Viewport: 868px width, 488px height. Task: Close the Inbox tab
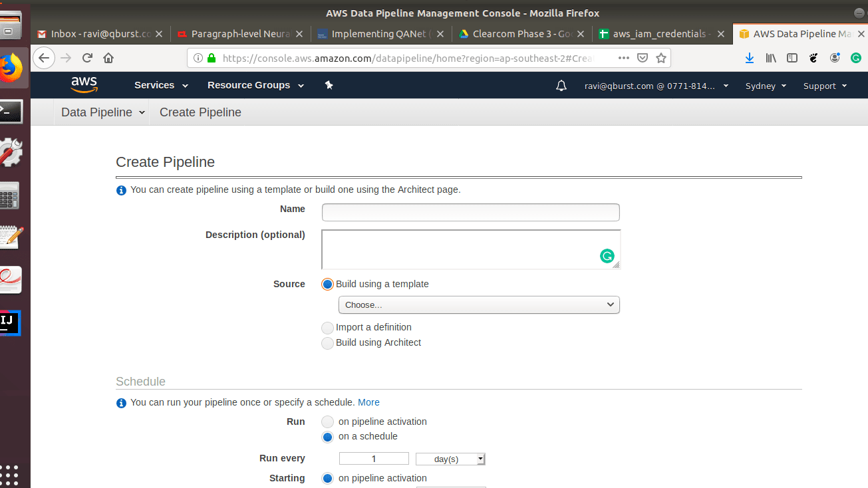pos(160,34)
